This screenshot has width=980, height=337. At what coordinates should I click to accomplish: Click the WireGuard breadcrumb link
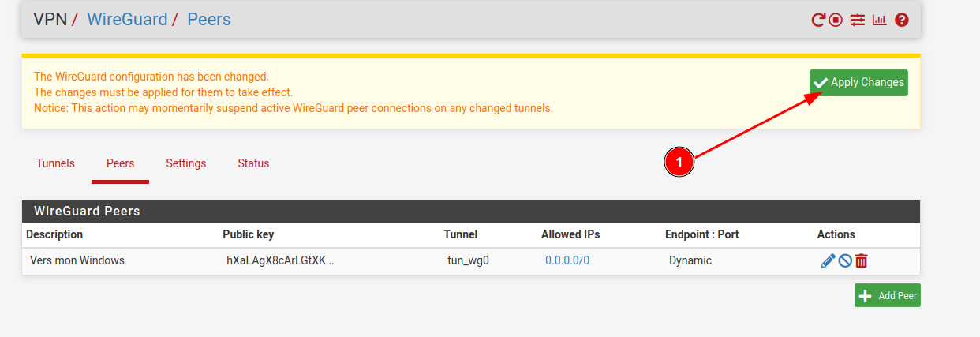click(127, 19)
